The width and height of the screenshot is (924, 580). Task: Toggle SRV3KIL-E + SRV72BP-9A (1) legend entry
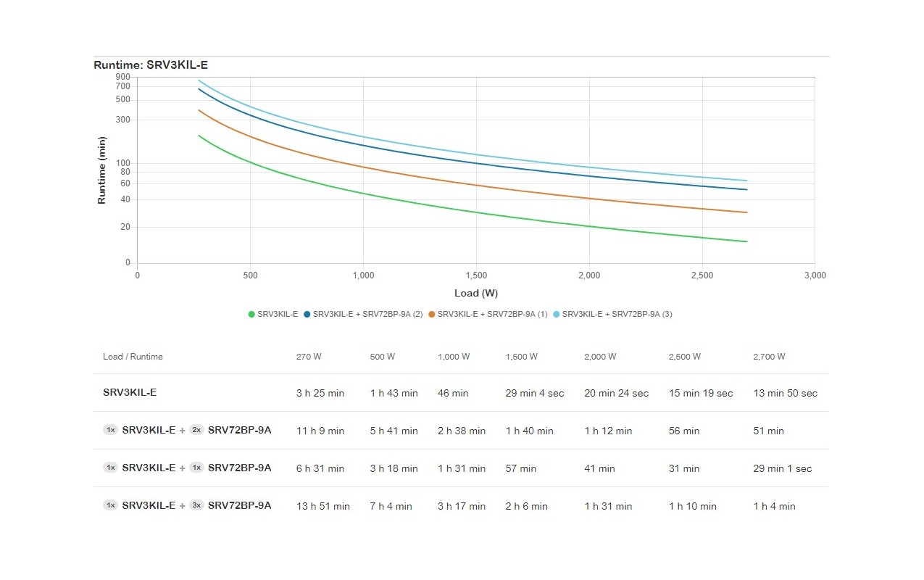[488, 314]
